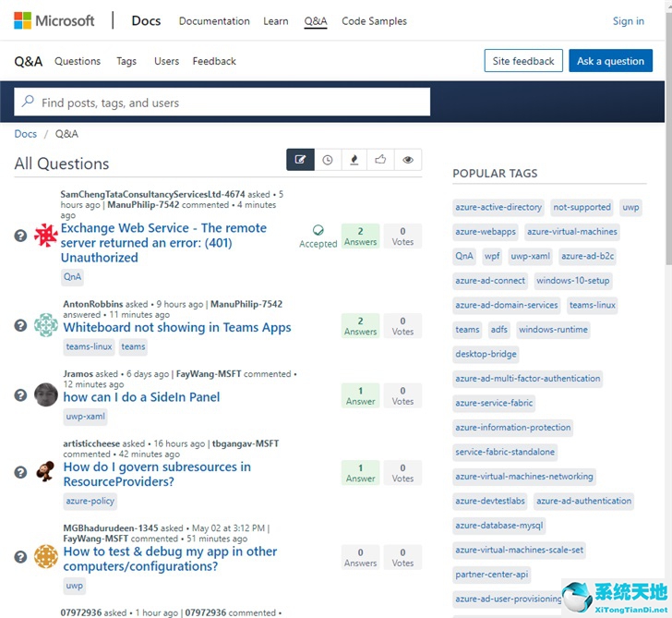
Task: Sort questions by newest (pencil icon)
Action: (300, 160)
